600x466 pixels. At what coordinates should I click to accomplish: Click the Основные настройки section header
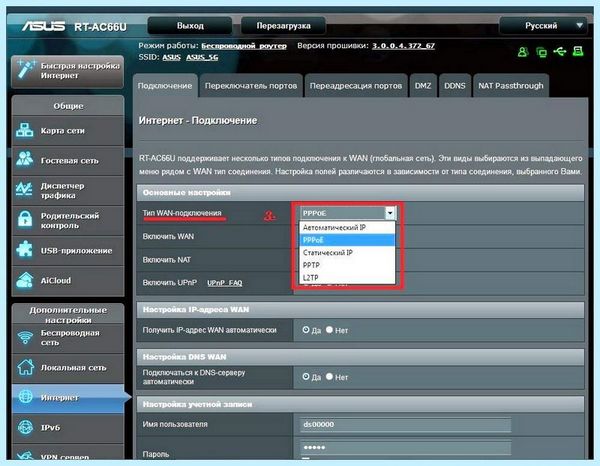point(360,192)
